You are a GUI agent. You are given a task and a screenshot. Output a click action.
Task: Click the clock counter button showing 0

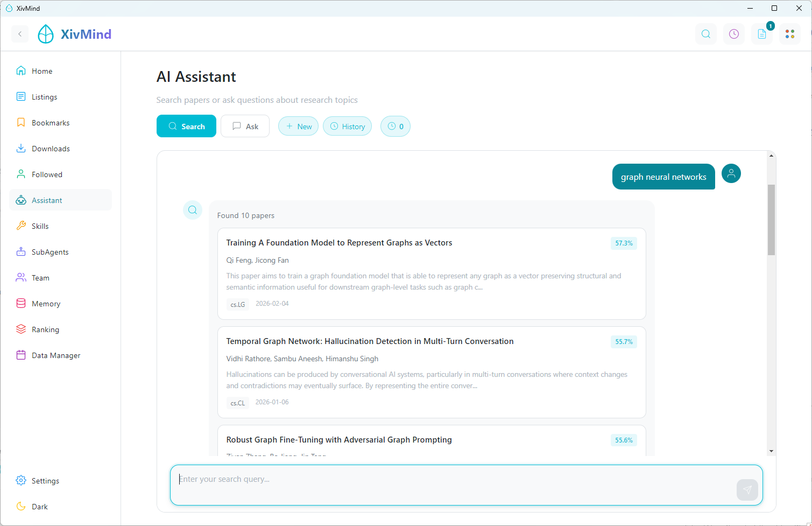coord(396,127)
